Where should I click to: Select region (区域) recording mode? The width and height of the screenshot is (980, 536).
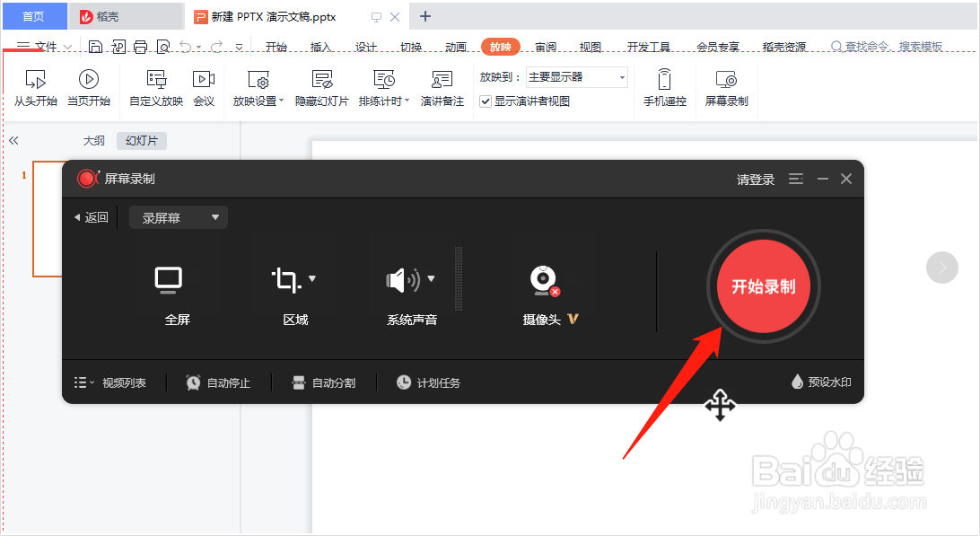(287, 279)
